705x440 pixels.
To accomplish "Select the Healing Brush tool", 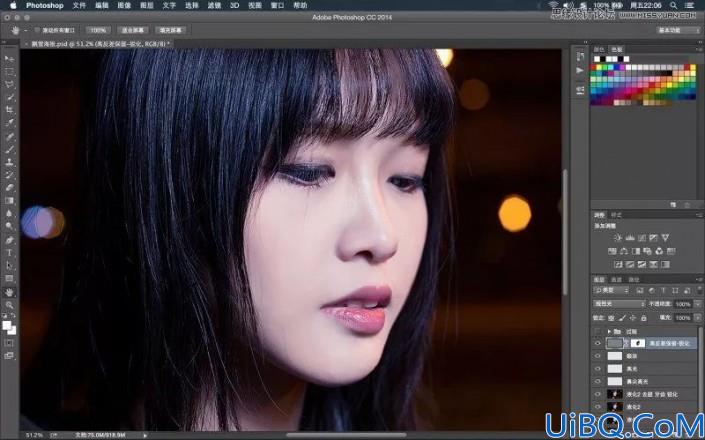I will [x=9, y=137].
